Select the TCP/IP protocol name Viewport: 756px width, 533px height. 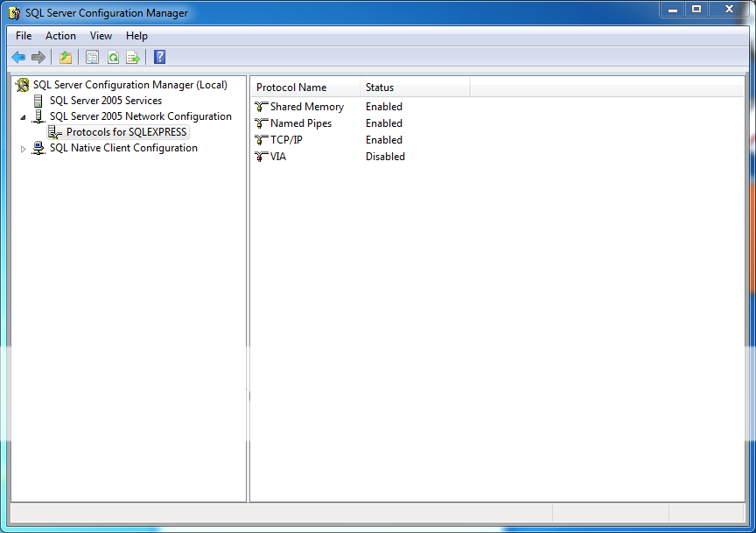point(286,140)
